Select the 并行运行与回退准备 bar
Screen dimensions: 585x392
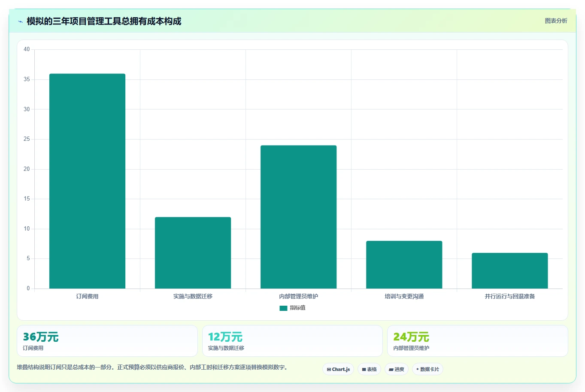tap(509, 270)
